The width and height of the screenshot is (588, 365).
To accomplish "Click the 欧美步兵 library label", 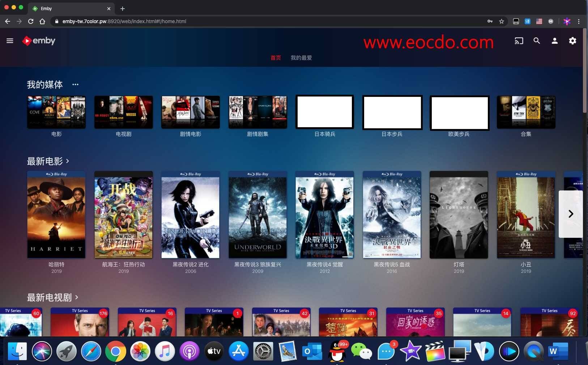I will (x=459, y=134).
